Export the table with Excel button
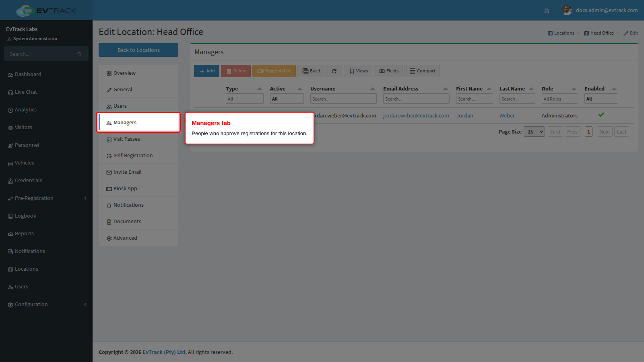This screenshot has height=362, width=644. point(311,71)
